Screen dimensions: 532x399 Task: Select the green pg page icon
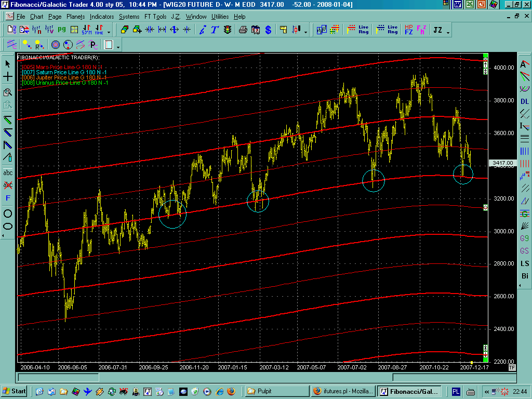tap(62, 30)
